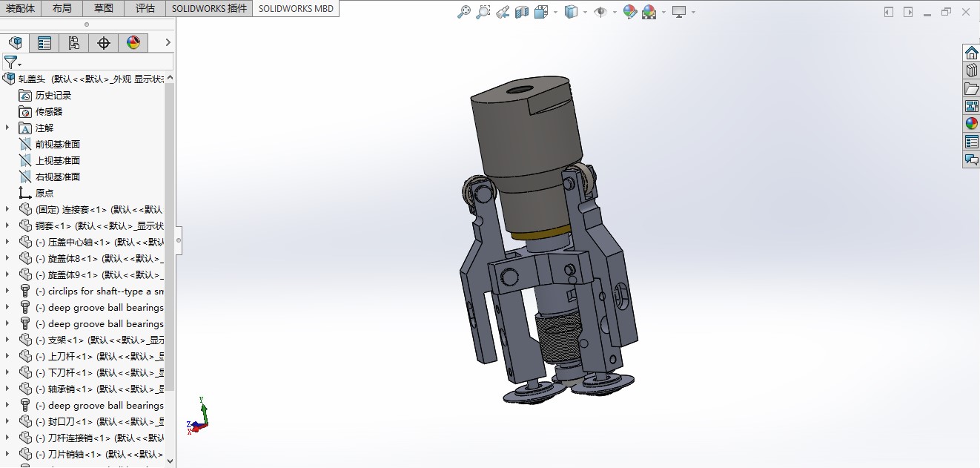Expand the 支架<1> component node
The image size is (980, 468).
7,340
